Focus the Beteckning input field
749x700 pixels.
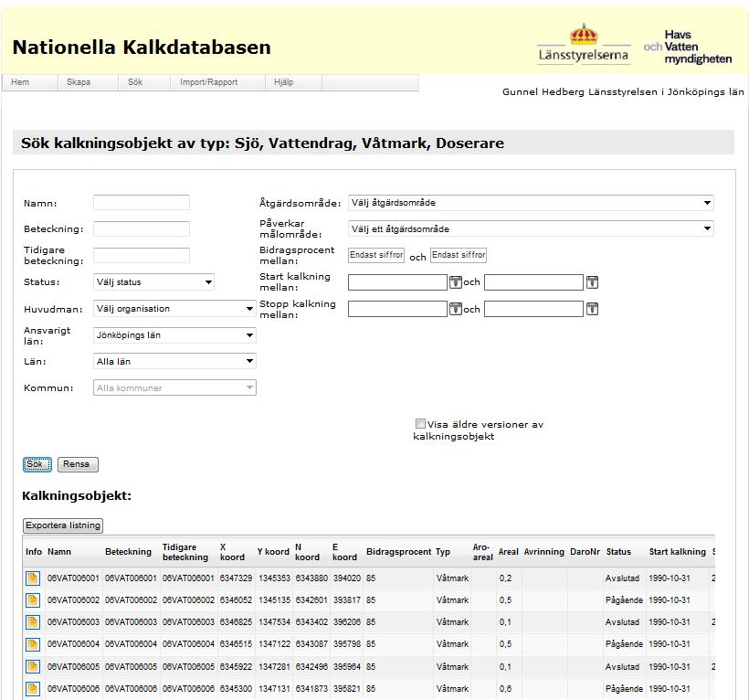142,228
